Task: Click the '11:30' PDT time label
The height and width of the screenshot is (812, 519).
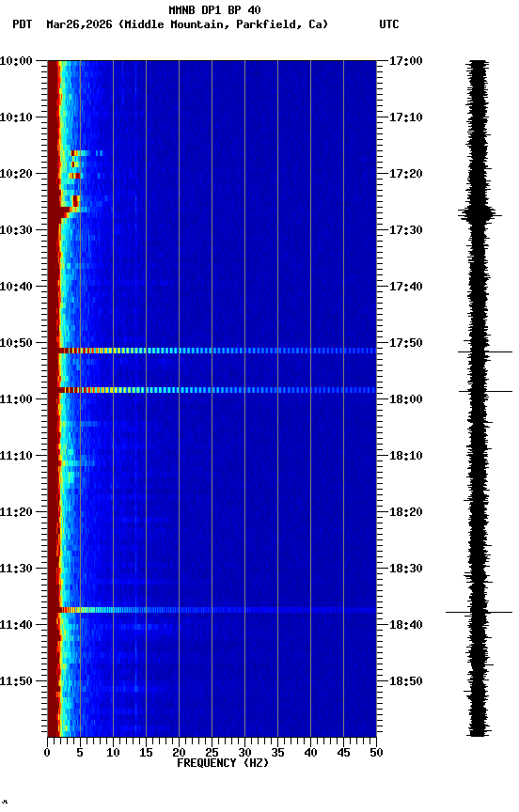Action: point(16,570)
